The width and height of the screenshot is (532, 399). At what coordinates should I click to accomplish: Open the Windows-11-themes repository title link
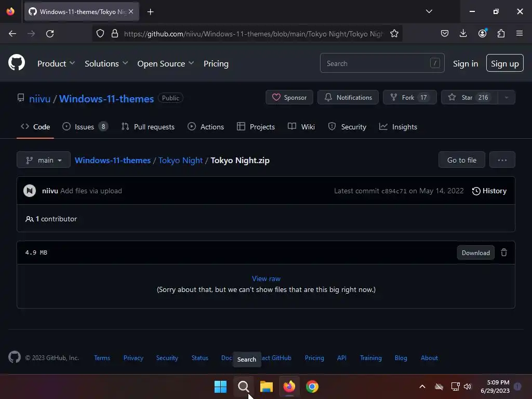[x=107, y=99]
